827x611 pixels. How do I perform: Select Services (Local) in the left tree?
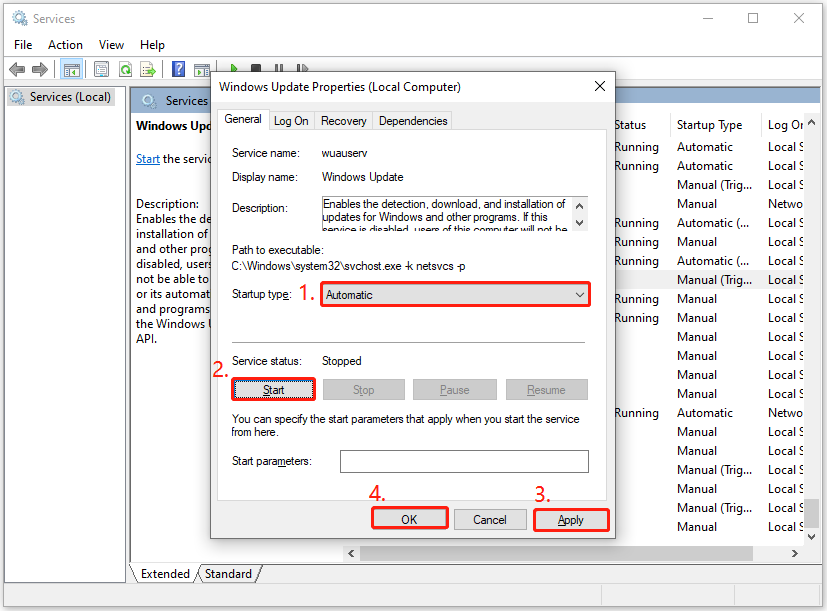[62, 96]
